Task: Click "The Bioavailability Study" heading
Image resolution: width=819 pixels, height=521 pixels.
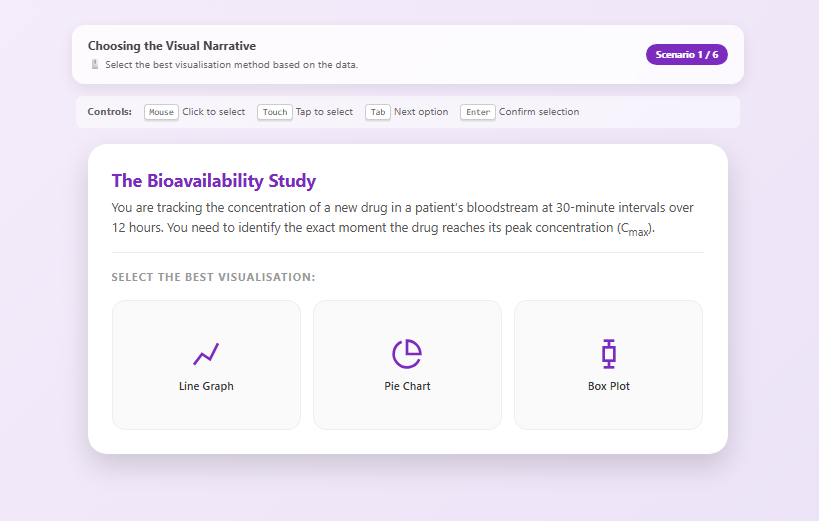Action: click(x=213, y=181)
